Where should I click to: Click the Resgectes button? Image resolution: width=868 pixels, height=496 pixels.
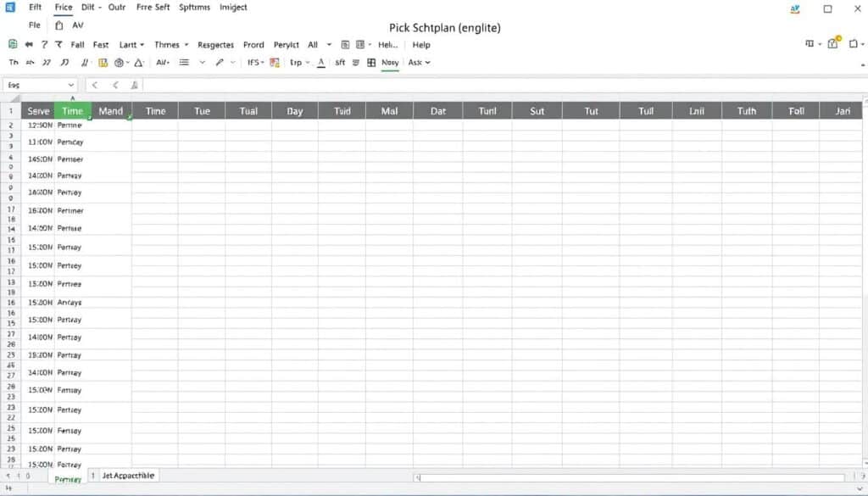[x=216, y=45]
